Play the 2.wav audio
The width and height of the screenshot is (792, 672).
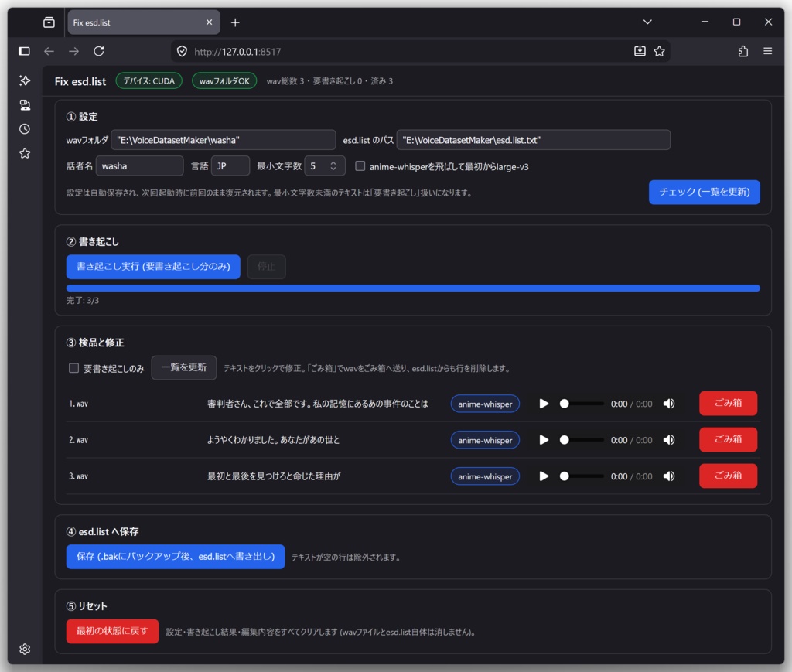coord(544,440)
